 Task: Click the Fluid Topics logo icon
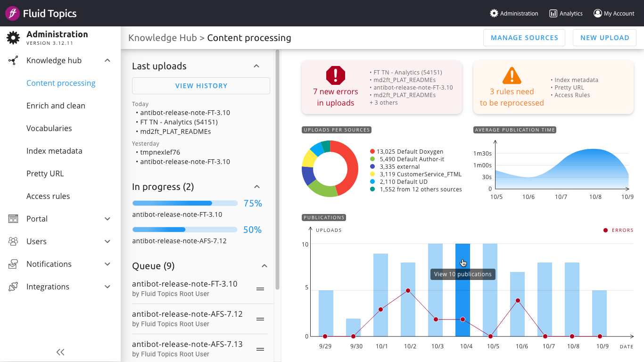click(12, 13)
